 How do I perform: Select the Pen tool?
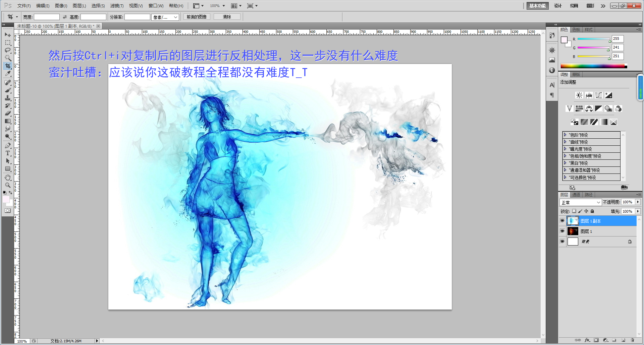(8, 145)
